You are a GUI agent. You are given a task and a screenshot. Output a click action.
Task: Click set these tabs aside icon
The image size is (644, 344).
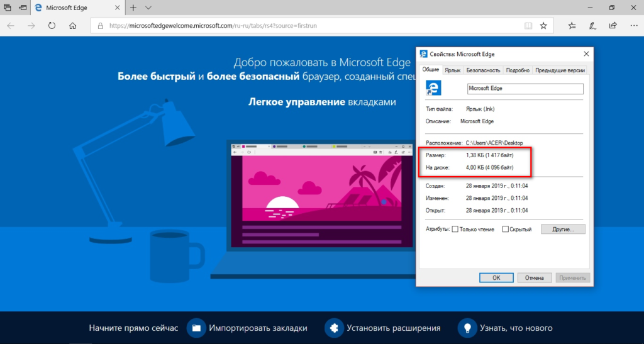(23, 8)
